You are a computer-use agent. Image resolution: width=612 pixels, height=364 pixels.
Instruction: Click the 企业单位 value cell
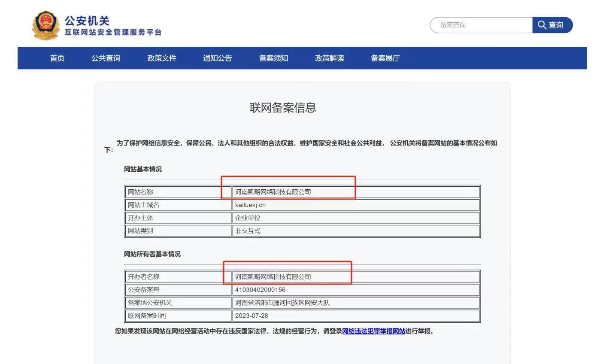(x=248, y=218)
